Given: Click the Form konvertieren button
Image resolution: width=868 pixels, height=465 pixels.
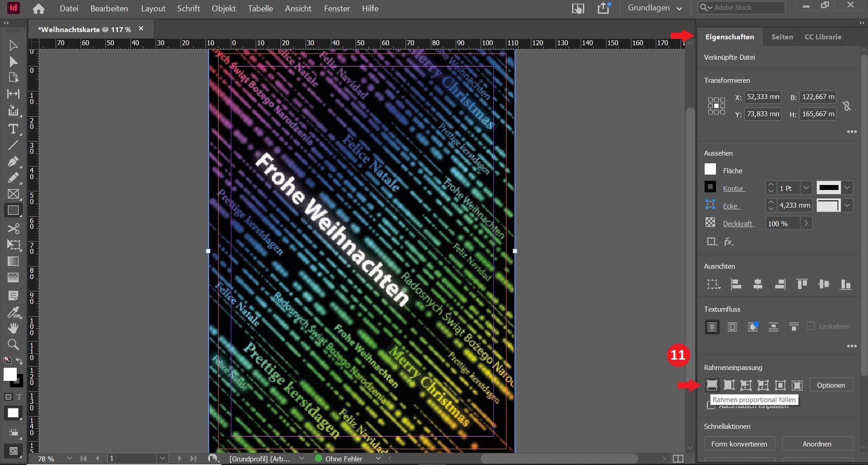Looking at the screenshot, I should (x=739, y=444).
